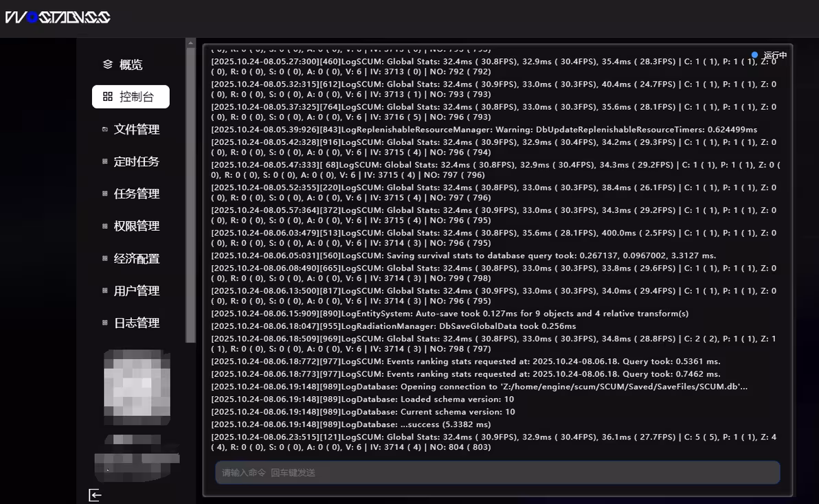The width and height of the screenshot is (819, 504).
Task: Click the small icon beside 权限管理
Action: click(105, 226)
